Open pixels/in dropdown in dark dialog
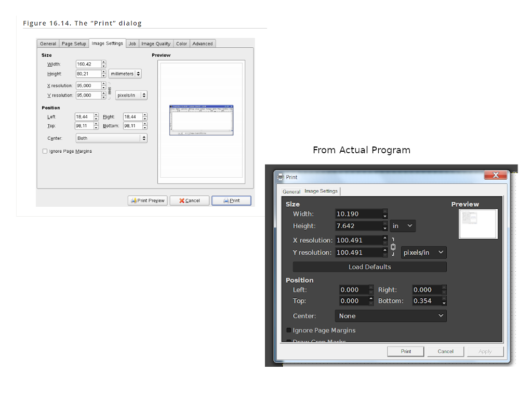This screenshot has height=399, width=532. tap(423, 252)
